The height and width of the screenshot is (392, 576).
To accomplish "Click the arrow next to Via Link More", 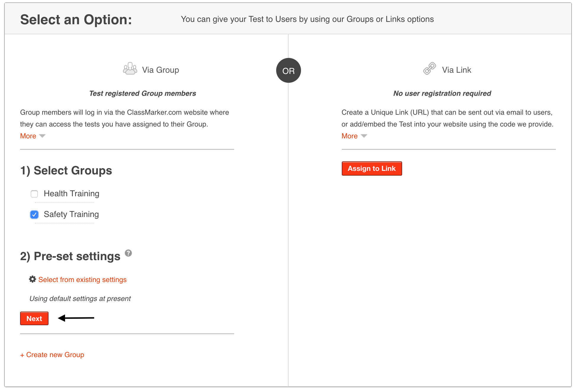I will pos(364,136).
